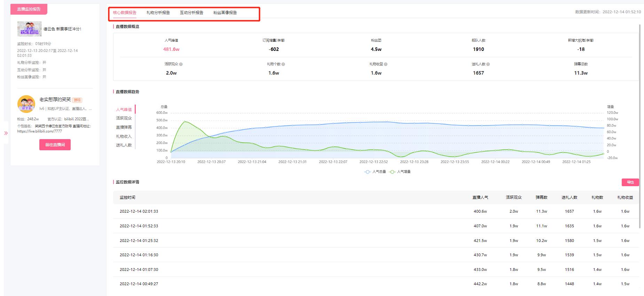
Task: Toggle 人气总量 series in chart legend
Action: point(375,172)
